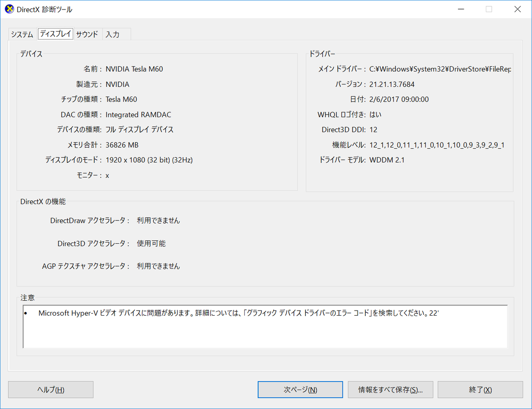Click the デバイス group heading
The image size is (532, 409).
[x=31, y=54]
